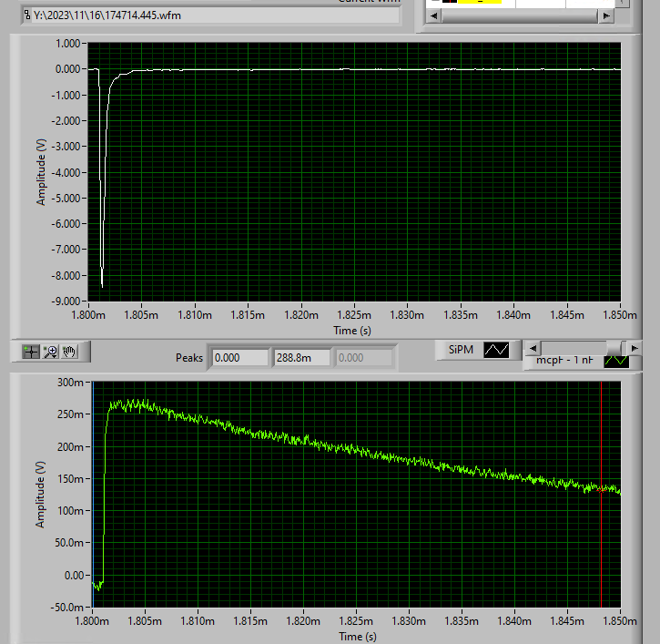
Task: Open the zoom magnifier tool palette
Action: pos(50,352)
